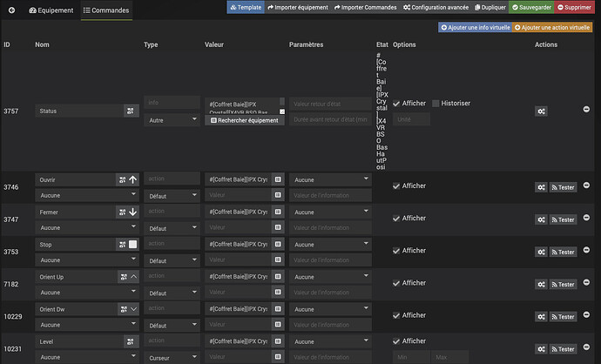Open icon picker for Status command
The height and width of the screenshot is (364, 601).
pos(131,111)
